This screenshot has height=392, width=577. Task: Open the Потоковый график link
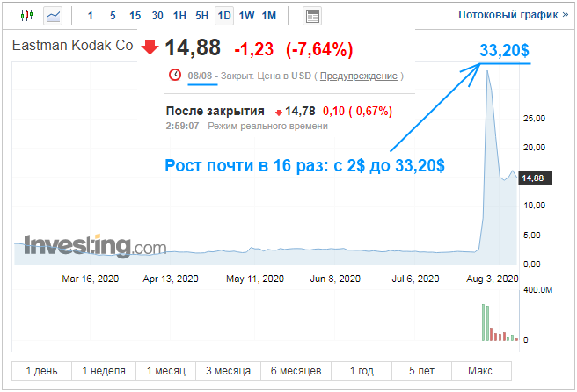(x=514, y=15)
